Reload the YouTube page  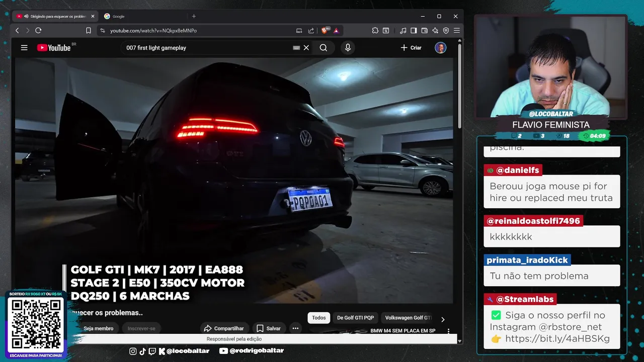(38, 31)
